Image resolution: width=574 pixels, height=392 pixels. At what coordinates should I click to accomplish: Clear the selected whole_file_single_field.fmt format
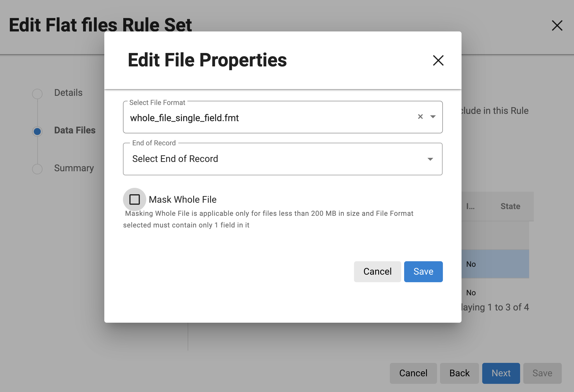(420, 116)
